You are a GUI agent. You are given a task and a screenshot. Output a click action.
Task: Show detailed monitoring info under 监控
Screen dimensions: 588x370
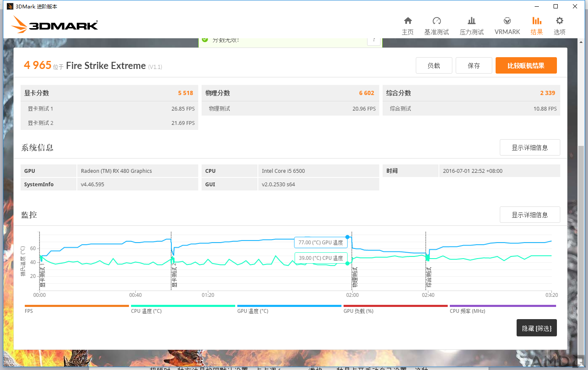530,215
